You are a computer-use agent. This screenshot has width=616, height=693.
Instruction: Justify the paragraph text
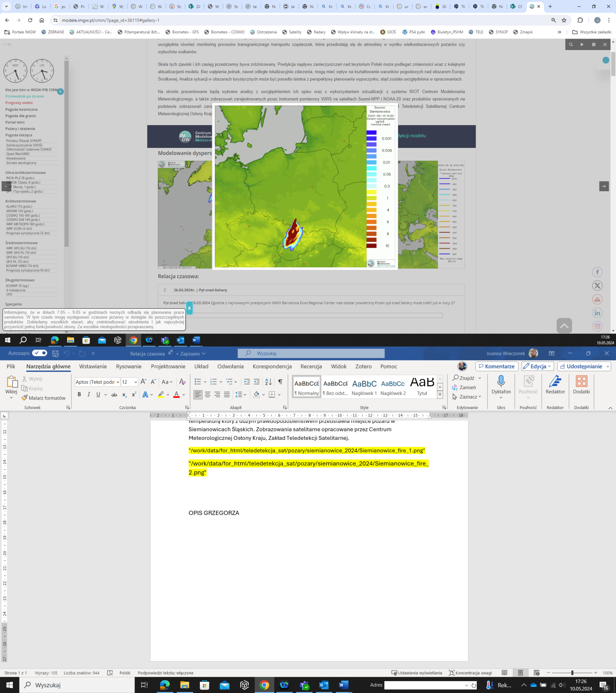tap(227, 394)
